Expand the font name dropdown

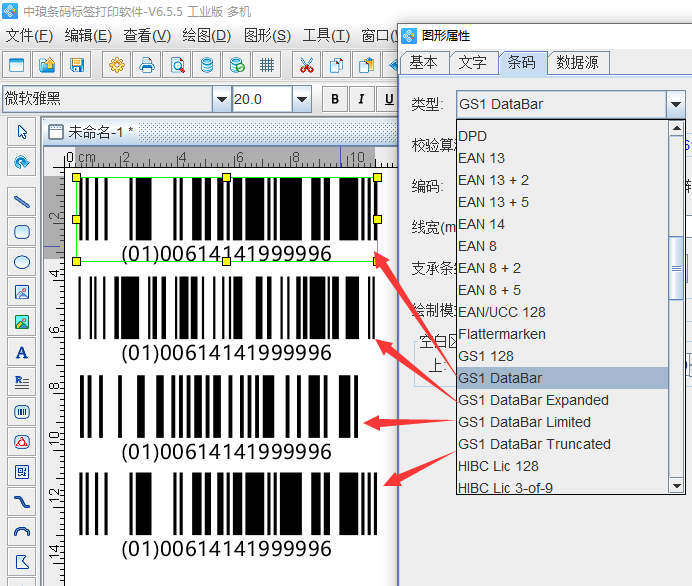click(x=221, y=99)
